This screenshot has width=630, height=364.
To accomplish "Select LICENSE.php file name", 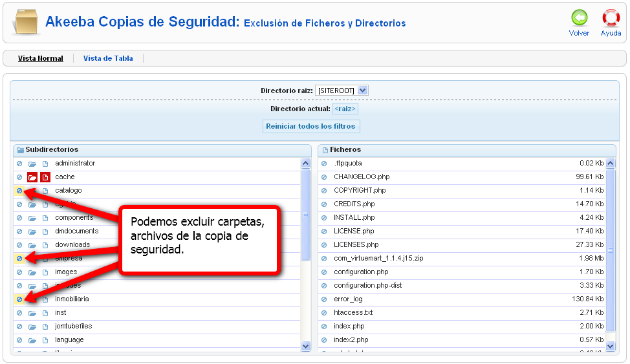I will (x=354, y=231).
